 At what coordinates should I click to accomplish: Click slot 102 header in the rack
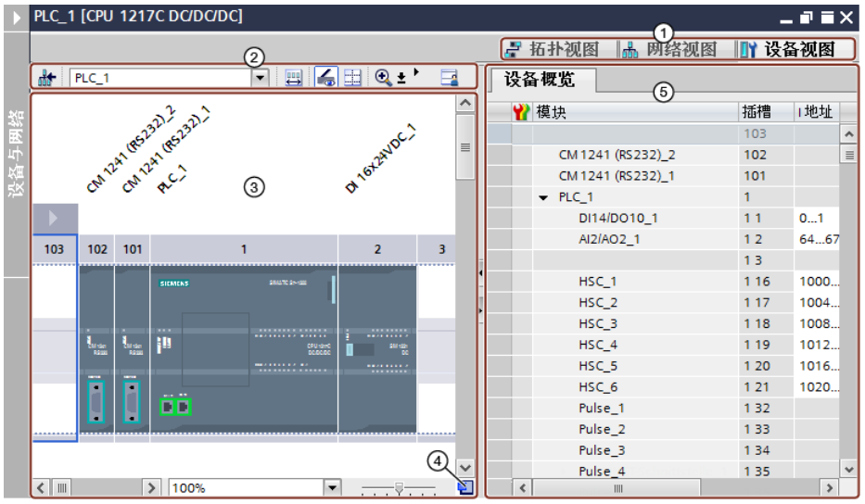click(97, 249)
